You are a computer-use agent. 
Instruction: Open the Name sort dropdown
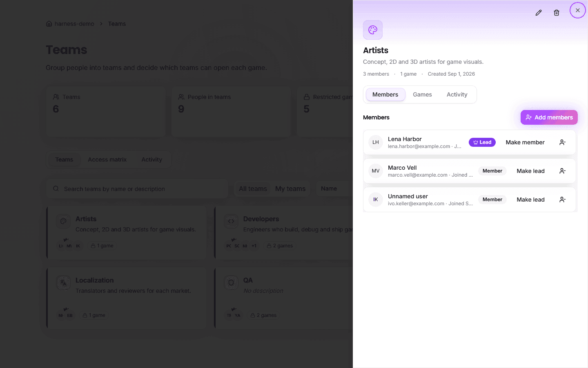coord(334,188)
